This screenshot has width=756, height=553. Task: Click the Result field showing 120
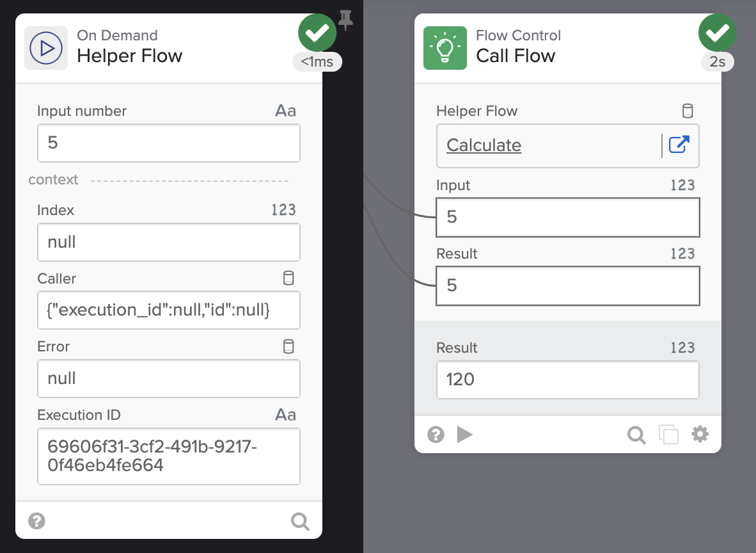click(567, 380)
